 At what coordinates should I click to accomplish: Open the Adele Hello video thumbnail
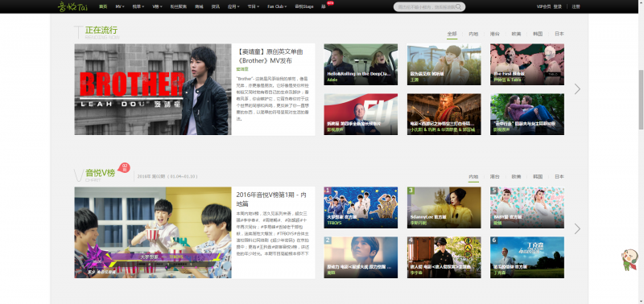(361, 64)
